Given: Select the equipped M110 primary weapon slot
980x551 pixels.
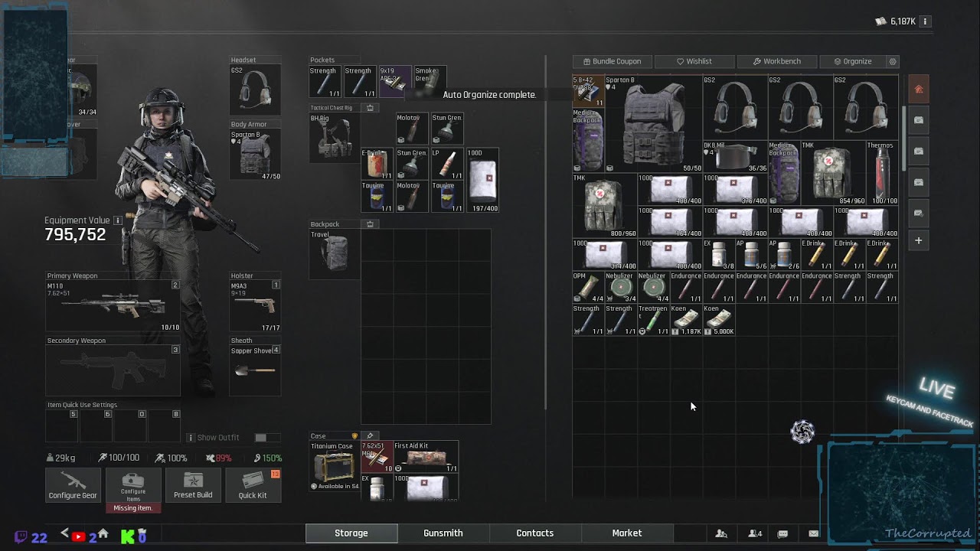Looking at the screenshot, I should click(x=113, y=306).
